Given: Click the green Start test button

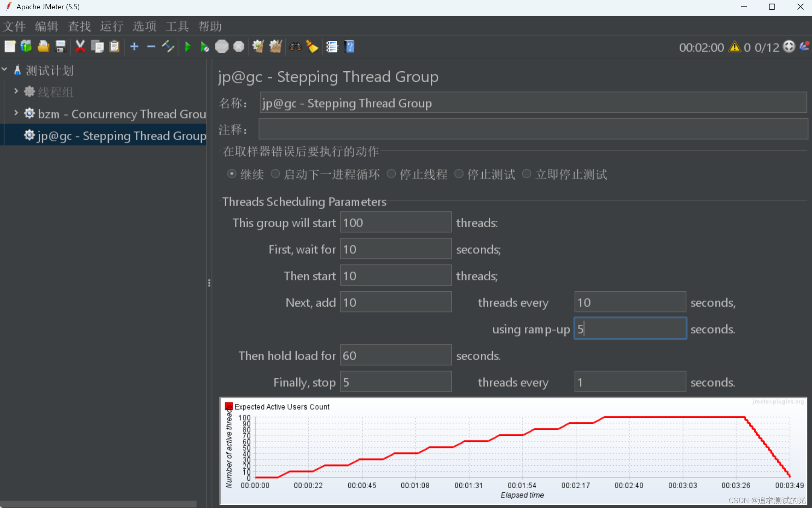Looking at the screenshot, I should point(188,47).
